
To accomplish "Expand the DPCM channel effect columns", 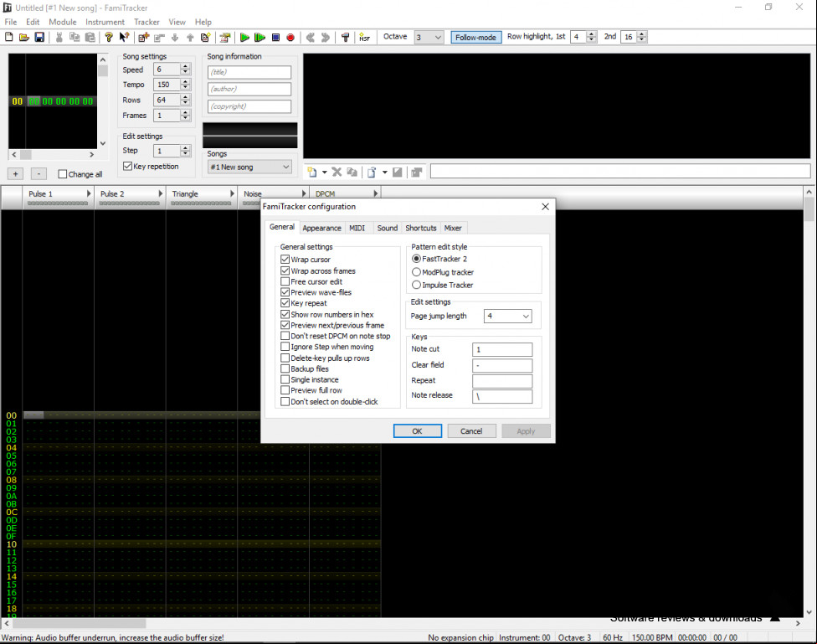I will click(376, 193).
